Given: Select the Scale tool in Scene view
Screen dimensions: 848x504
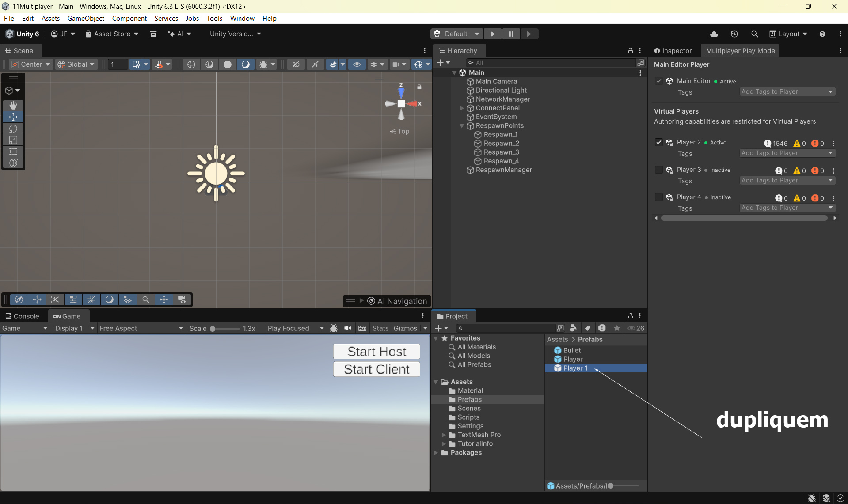Looking at the screenshot, I should pos(13,140).
